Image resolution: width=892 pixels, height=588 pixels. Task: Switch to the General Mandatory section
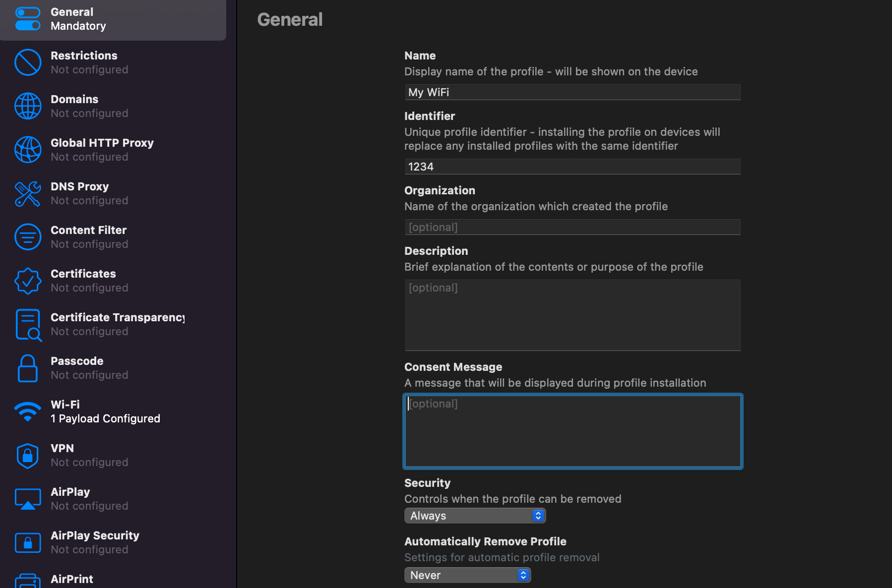(x=72, y=18)
